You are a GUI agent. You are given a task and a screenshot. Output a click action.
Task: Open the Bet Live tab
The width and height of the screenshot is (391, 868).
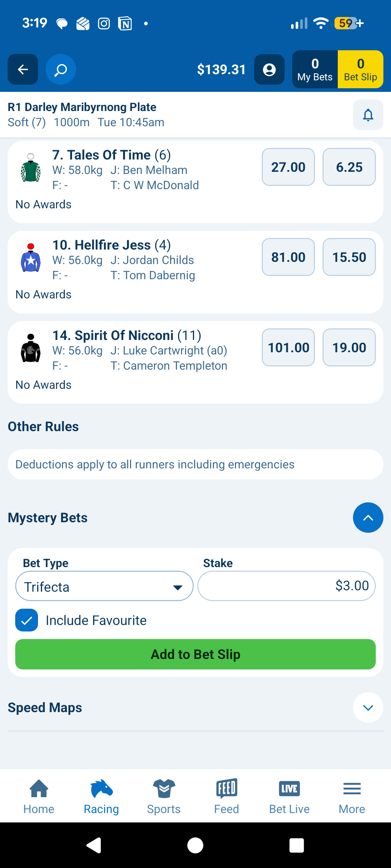(289, 796)
